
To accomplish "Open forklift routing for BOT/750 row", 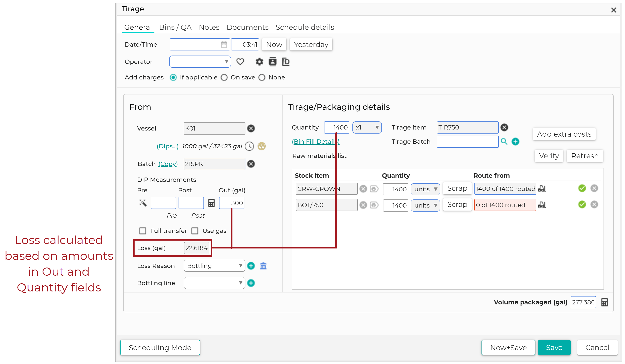I will [542, 205].
